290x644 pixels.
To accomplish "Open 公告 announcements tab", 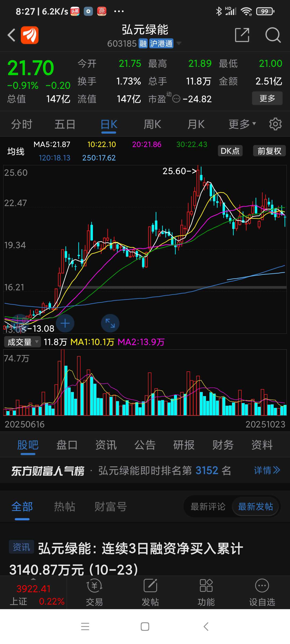I will (x=145, y=445).
